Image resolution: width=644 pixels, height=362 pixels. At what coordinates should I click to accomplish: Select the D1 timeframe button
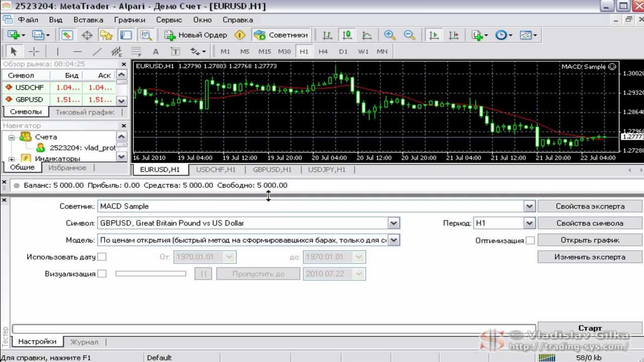pyautogui.click(x=343, y=51)
